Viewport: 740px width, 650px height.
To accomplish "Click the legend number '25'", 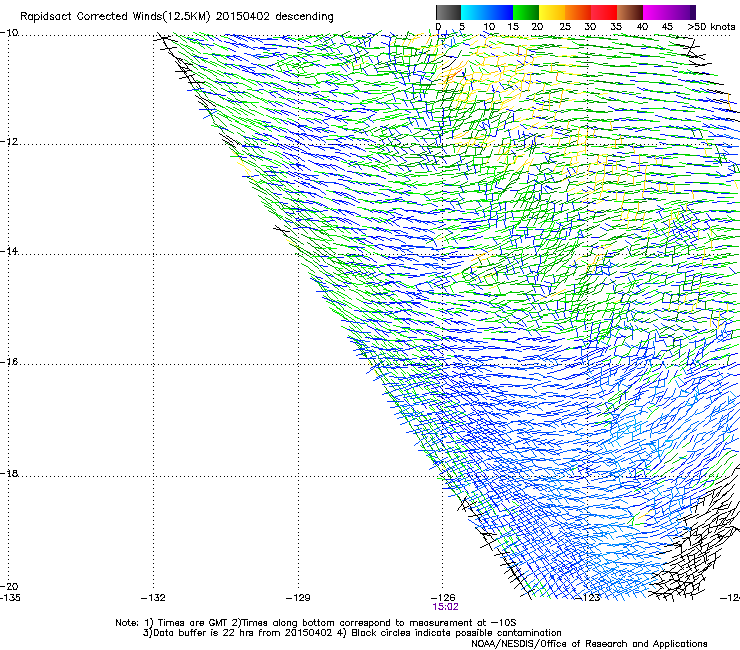I will [x=565, y=26].
